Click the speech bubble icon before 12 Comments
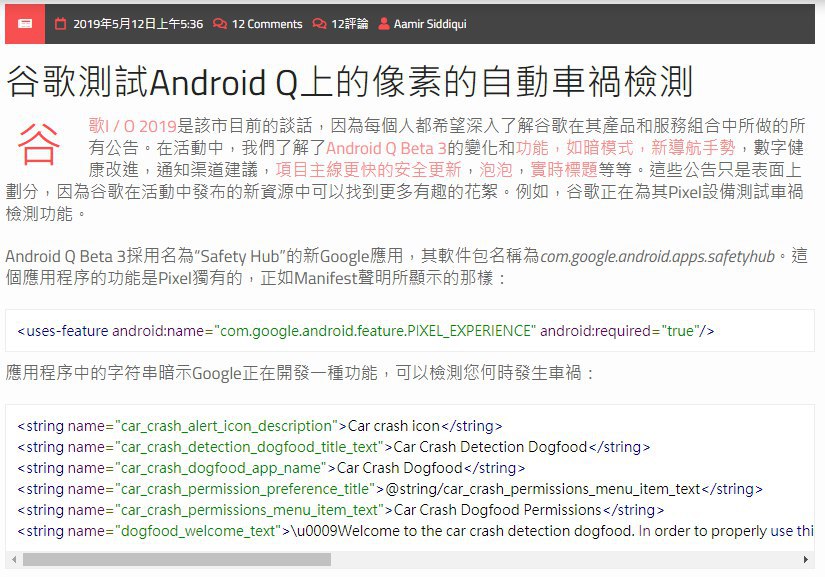 [220, 24]
